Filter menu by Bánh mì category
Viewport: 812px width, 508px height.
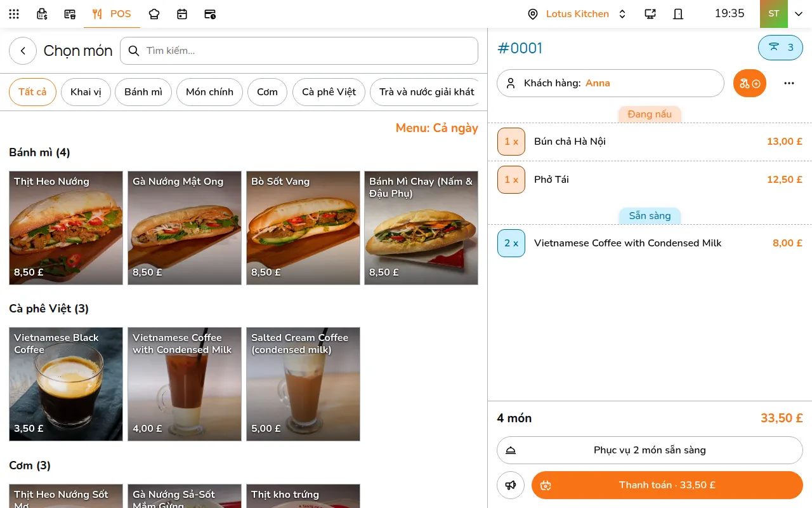[143, 92]
